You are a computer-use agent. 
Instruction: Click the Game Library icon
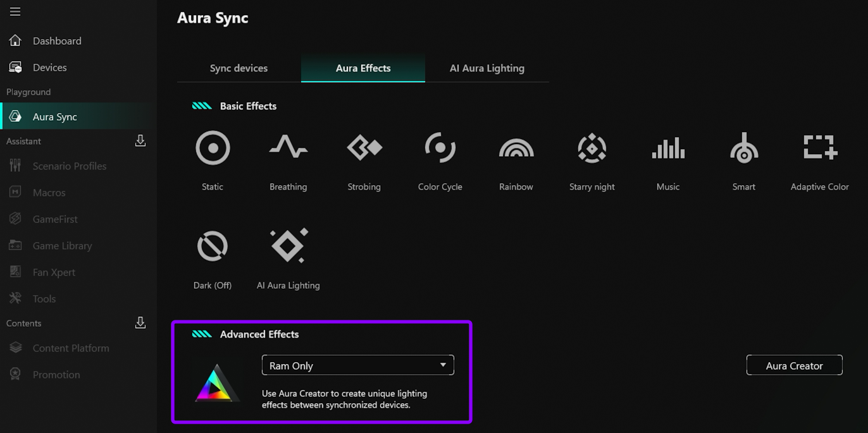pyautogui.click(x=15, y=245)
